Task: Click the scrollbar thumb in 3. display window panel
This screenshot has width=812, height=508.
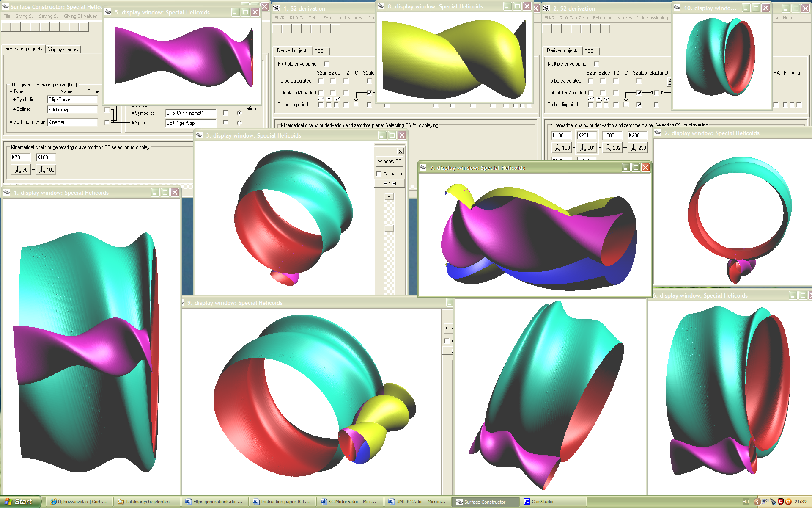Action: (389, 228)
